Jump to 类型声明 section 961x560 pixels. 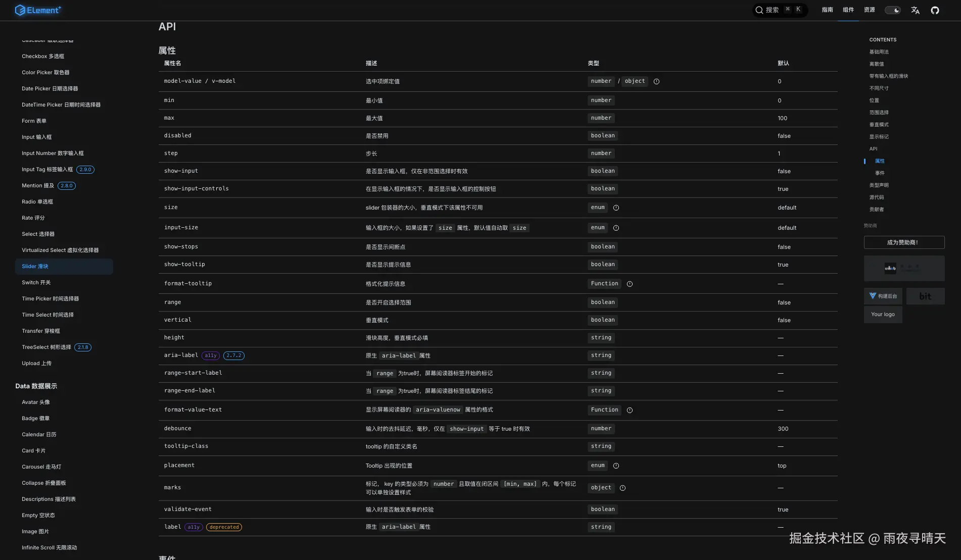[879, 185]
